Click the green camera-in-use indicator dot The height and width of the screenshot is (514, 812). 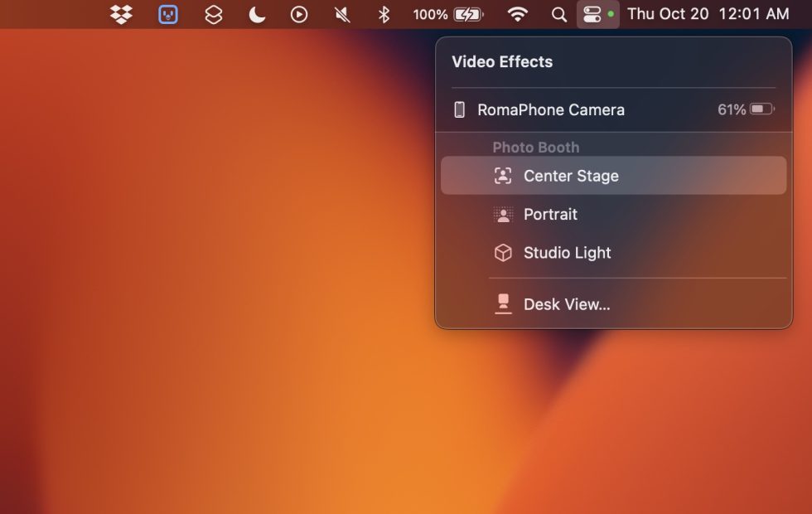(611, 14)
